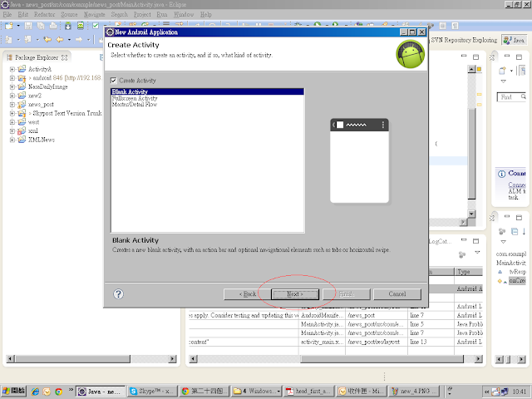Open the Java perspective button
The height and width of the screenshot is (399, 532).
pos(515,40)
